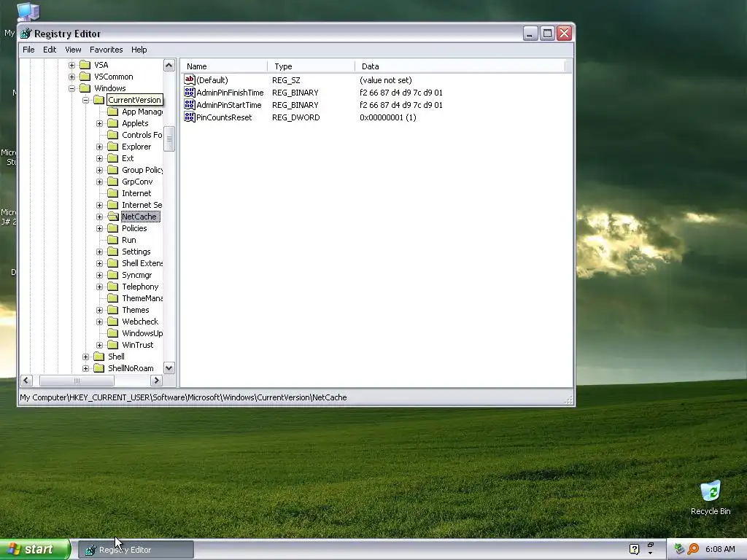Select the Internet tree key
This screenshot has height=560, width=747.
point(136,193)
